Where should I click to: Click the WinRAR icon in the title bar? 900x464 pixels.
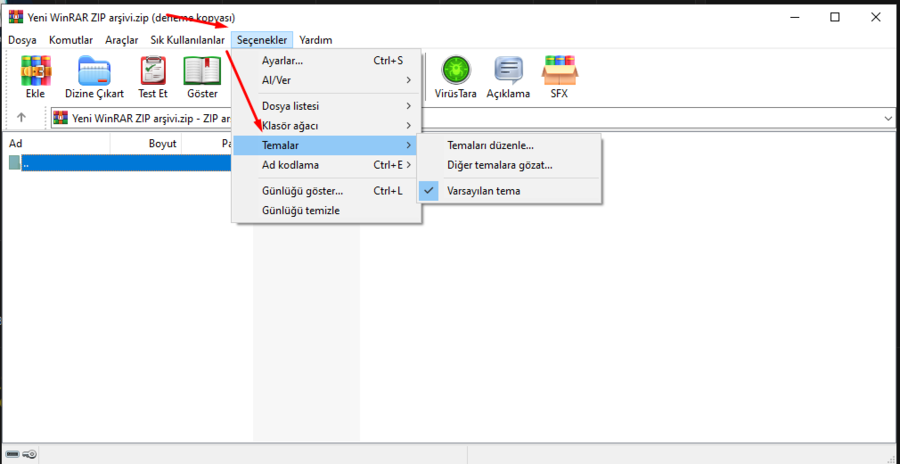(x=15, y=17)
